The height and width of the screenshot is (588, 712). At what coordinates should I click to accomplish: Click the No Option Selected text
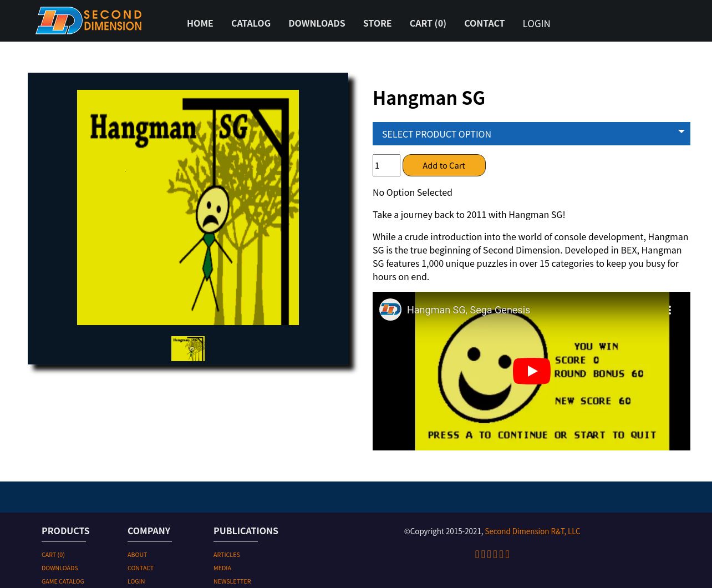tap(413, 192)
